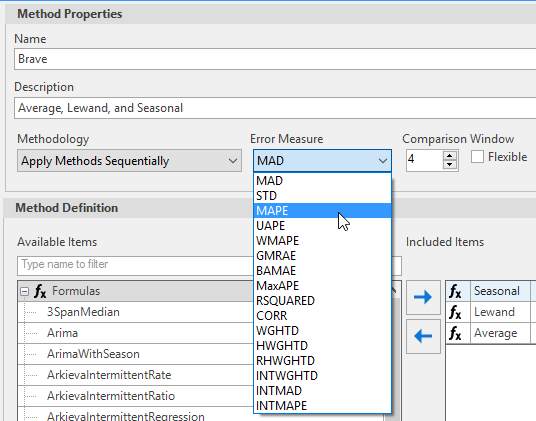Image resolution: width=536 pixels, height=421 pixels.
Task: Collapse the Error Measure combo box showing MAD
Action: 322,161
